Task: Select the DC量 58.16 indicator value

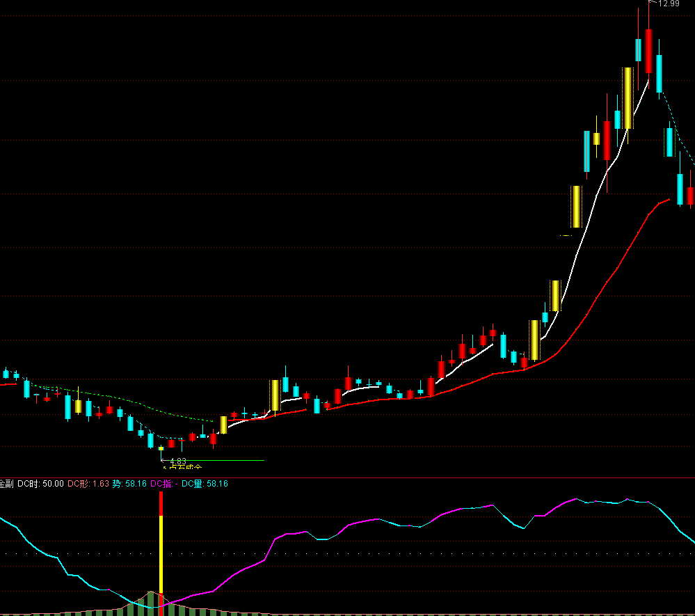Action: 205,484
